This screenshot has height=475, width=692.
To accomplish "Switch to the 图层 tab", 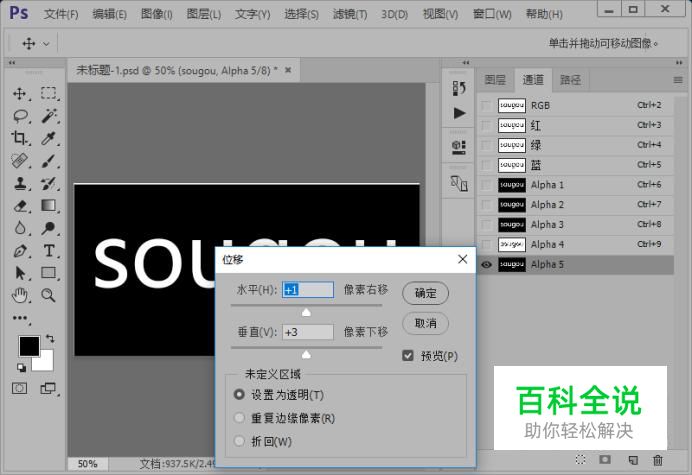I will (x=495, y=80).
